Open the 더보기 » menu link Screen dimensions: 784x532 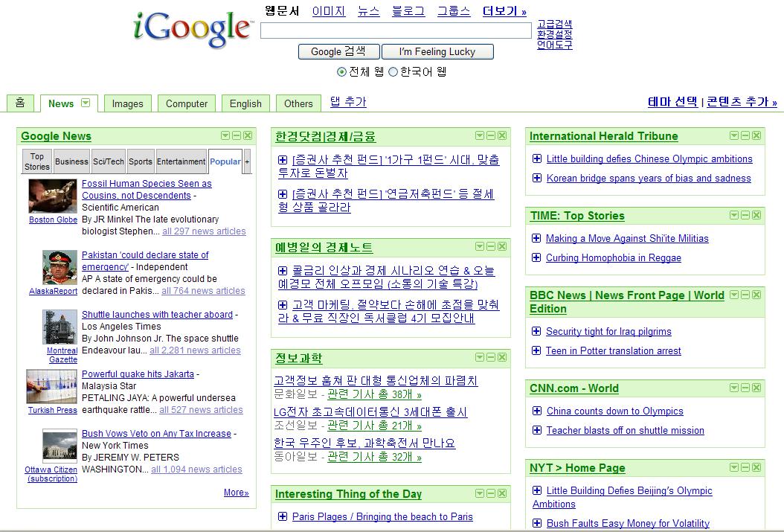(504, 11)
